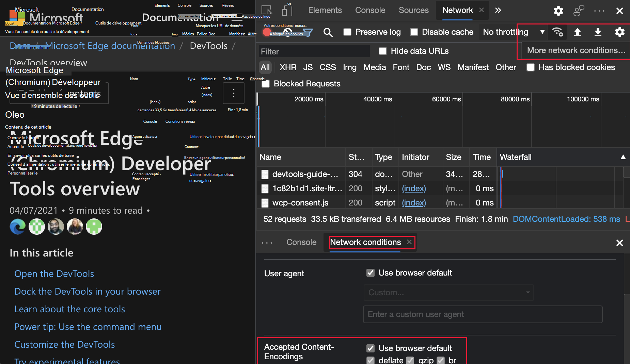Click the inspect element picker icon

tap(266, 11)
